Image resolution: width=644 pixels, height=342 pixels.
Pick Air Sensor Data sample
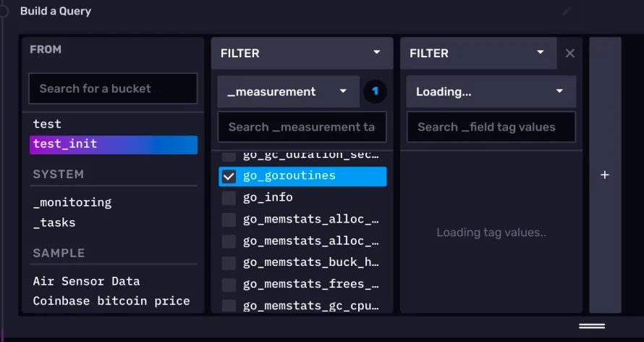click(87, 281)
